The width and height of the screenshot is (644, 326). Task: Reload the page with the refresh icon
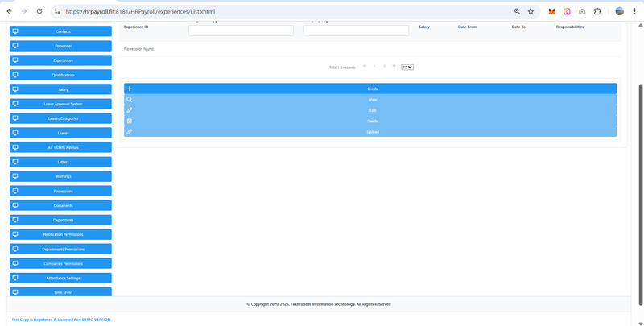[x=39, y=11]
